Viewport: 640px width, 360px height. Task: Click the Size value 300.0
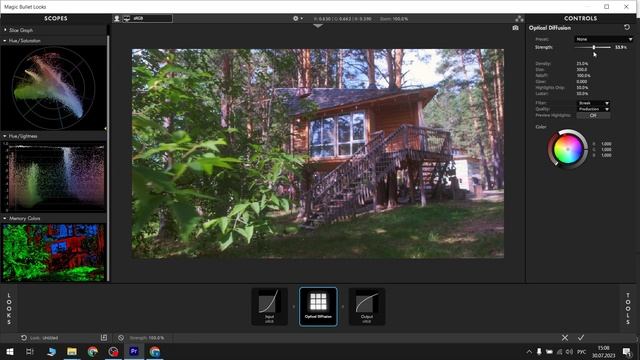point(582,70)
